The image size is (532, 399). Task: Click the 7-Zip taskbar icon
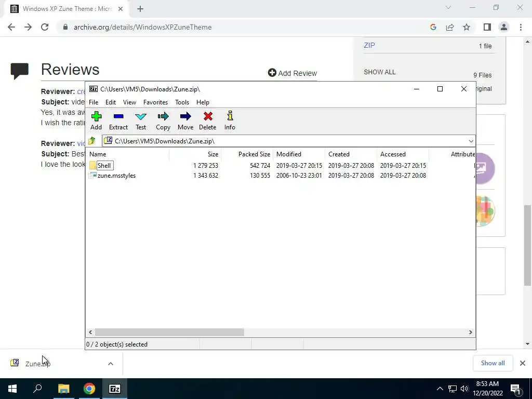click(115, 389)
